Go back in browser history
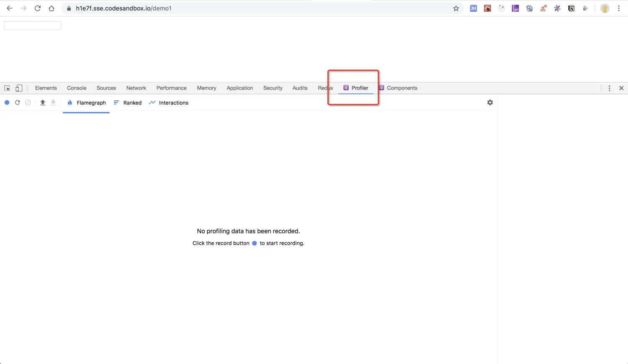 pos(9,8)
